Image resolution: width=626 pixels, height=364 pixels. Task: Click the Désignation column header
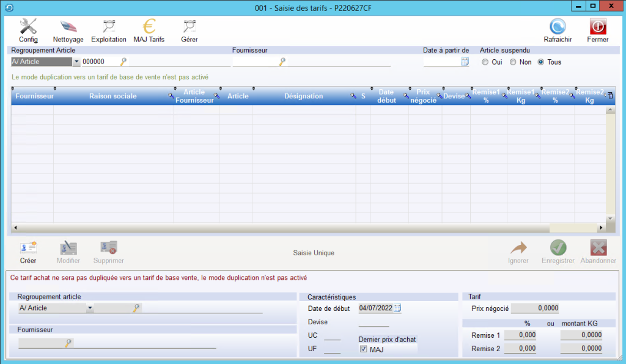point(303,96)
